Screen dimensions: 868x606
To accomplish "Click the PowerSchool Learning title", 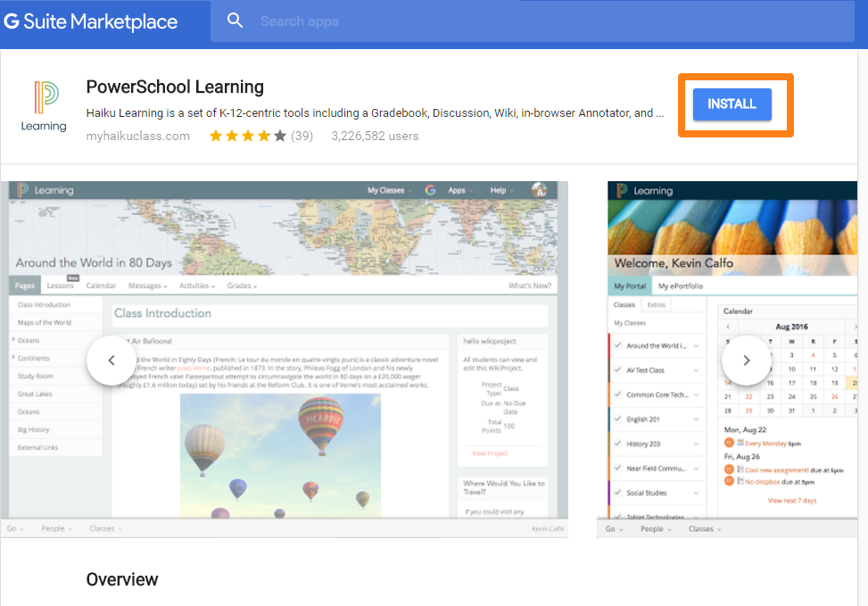I will [175, 87].
